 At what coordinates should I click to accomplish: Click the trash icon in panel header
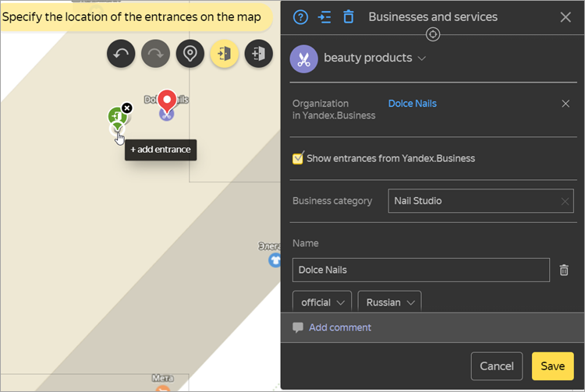349,17
